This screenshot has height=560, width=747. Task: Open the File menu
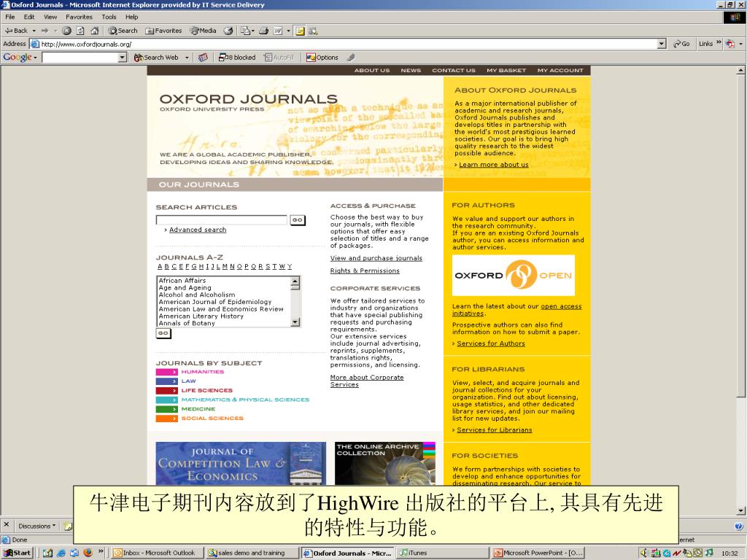(x=10, y=17)
